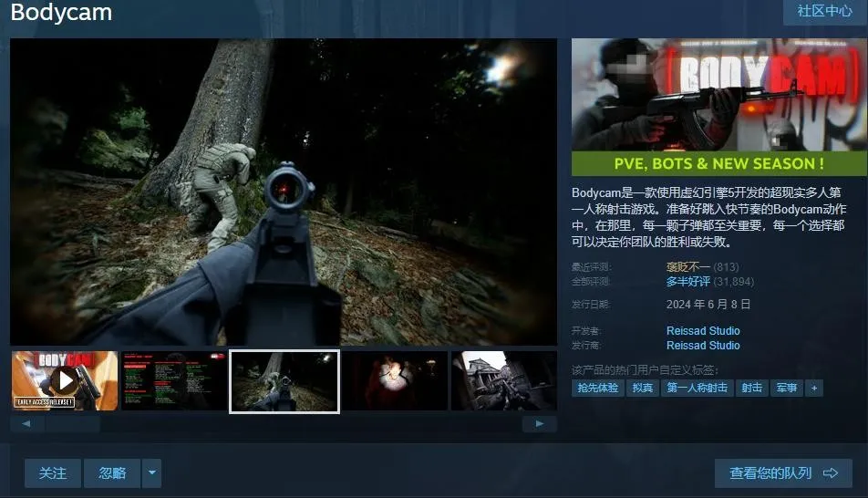Click the Bodycam header banner image
The image size is (868, 498).
coord(719,107)
